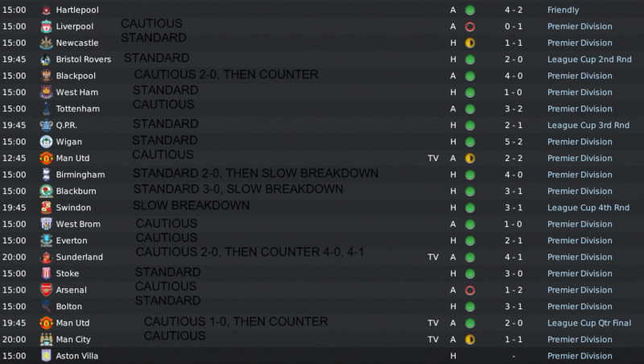Click the Hartlepool club badge
644x364 pixels.
pos(46,10)
